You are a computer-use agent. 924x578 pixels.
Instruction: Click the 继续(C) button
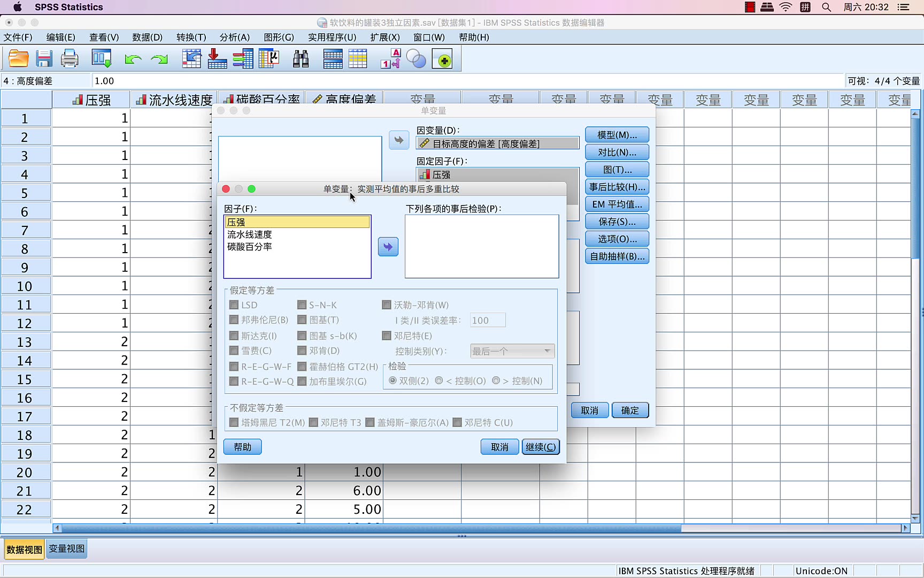(541, 446)
